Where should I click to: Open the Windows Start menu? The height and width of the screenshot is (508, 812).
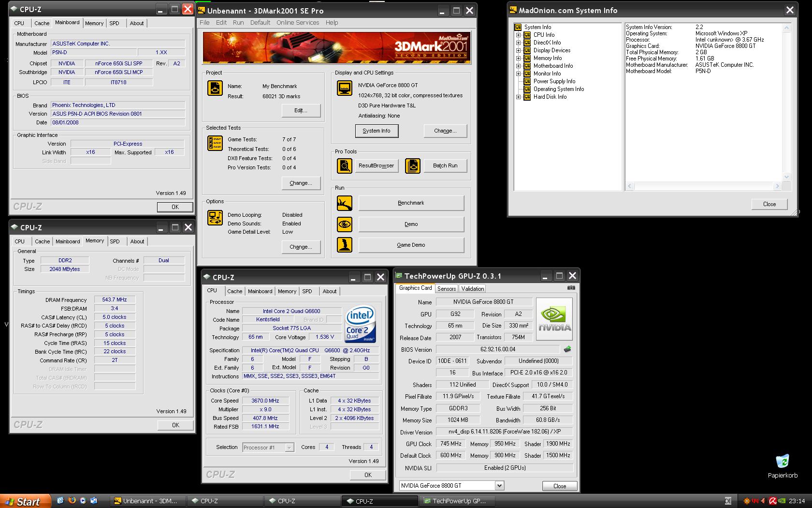click(26, 501)
